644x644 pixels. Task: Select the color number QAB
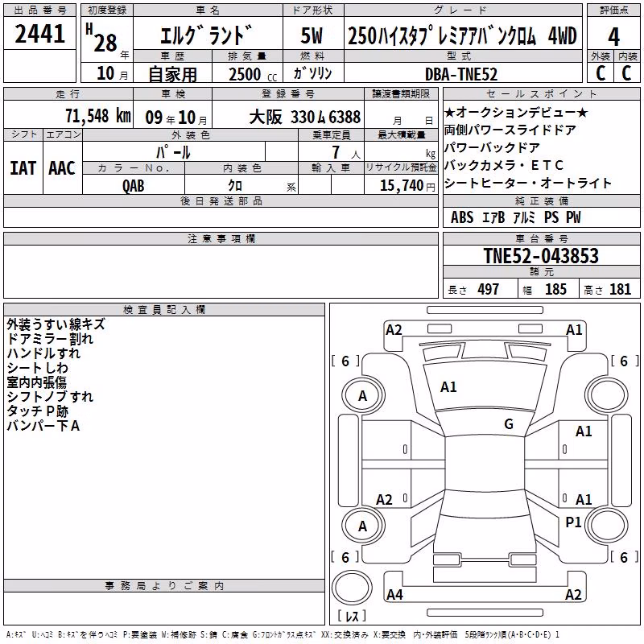(x=134, y=186)
